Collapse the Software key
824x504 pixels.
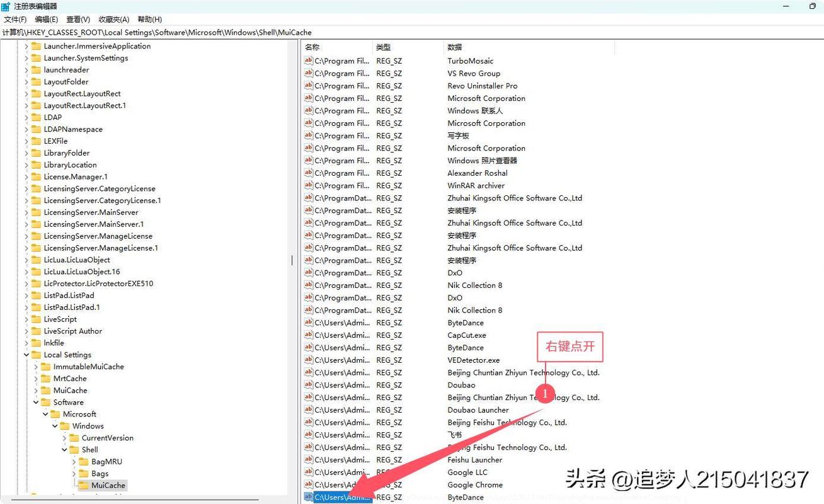coord(35,403)
